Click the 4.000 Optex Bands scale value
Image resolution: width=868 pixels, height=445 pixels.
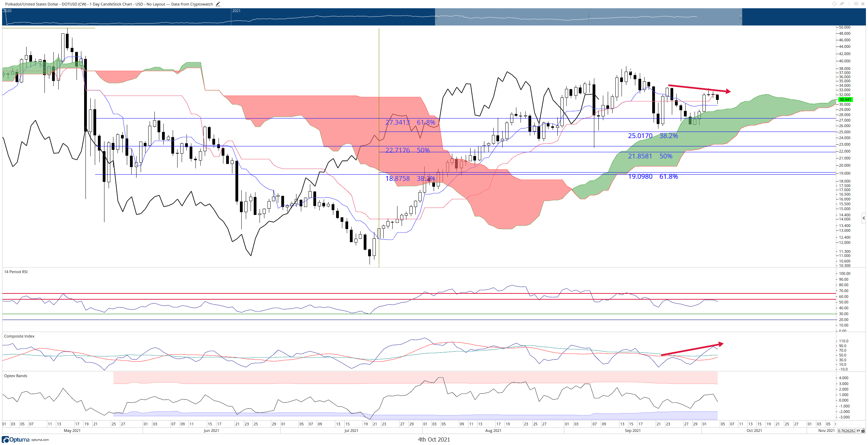click(x=844, y=378)
